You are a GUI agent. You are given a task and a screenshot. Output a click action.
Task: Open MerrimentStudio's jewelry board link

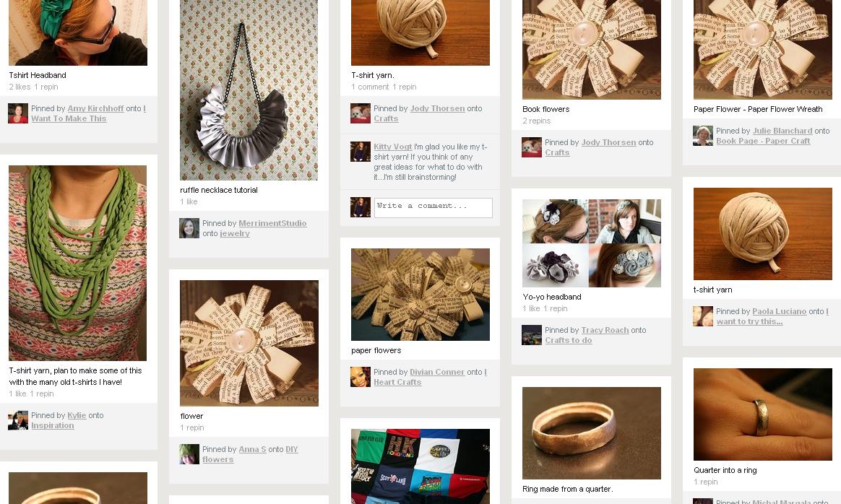click(x=234, y=234)
